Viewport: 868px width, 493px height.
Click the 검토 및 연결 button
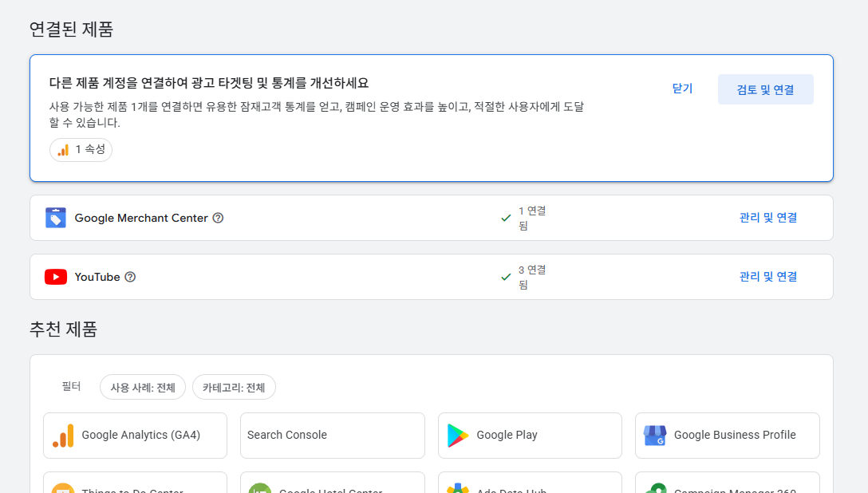766,89
